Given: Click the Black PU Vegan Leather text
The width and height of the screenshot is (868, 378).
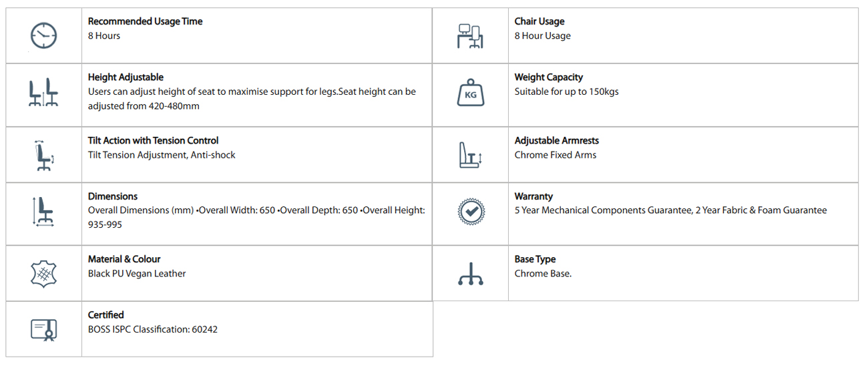Looking at the screenshot, I should pyautogui.click(x=137, y=273).
